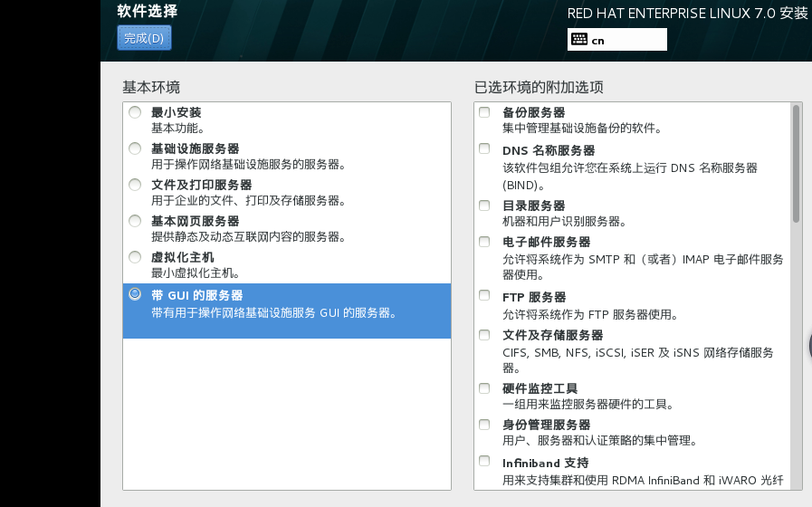This screenshot has height=507, width=812.
Task: Check the 备份服务器 checkbox
Action: pos(484,112)
